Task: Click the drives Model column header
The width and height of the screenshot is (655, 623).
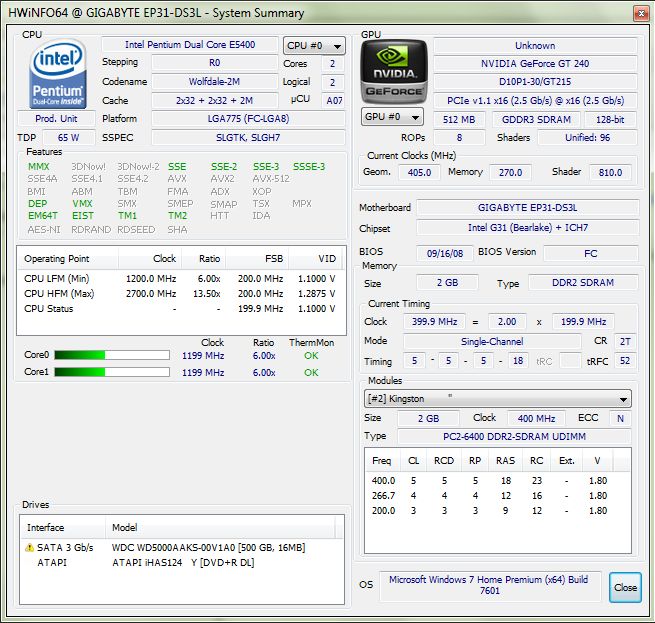Action: click(x=220, y=527)
